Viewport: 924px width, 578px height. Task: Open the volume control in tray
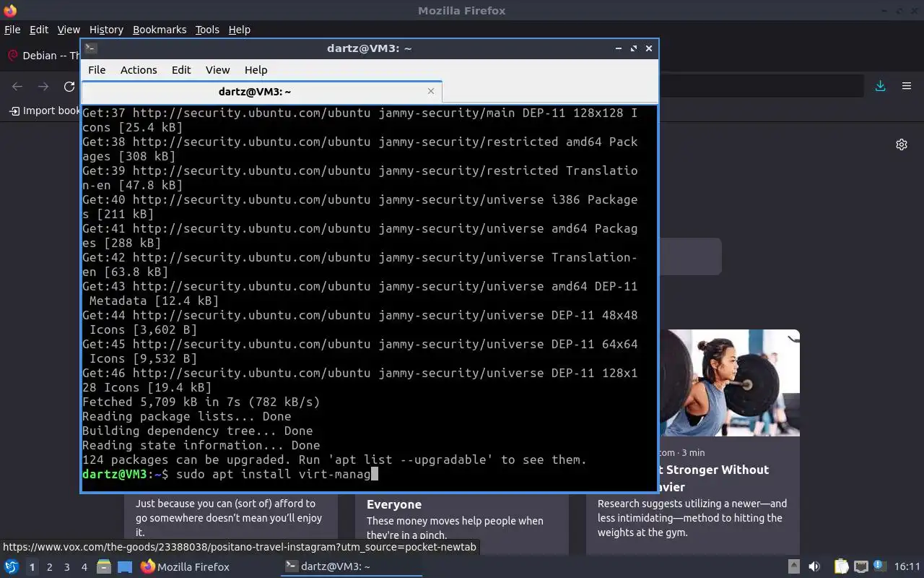[814, 566]
